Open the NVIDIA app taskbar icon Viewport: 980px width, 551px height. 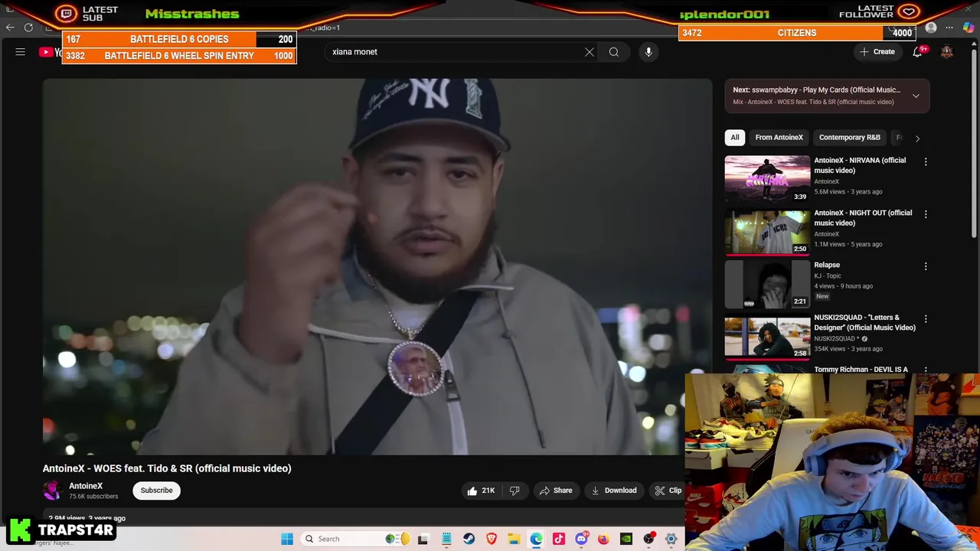626,539
